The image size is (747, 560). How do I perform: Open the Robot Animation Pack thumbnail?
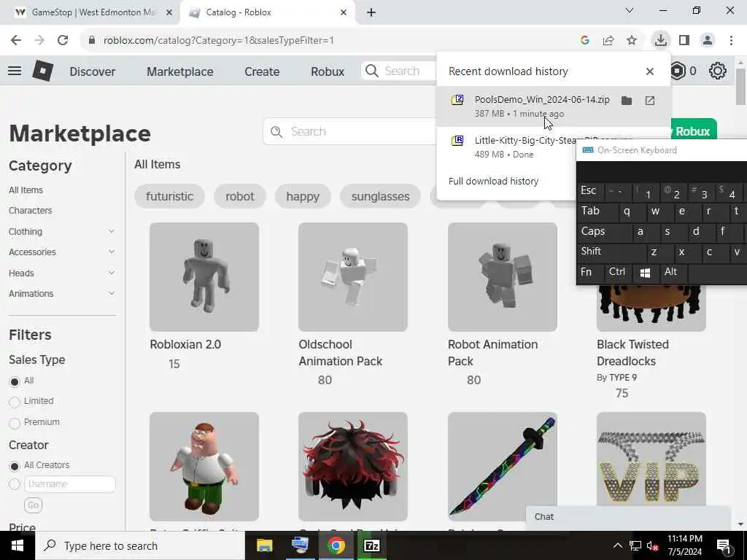click(x=503, y=276)
